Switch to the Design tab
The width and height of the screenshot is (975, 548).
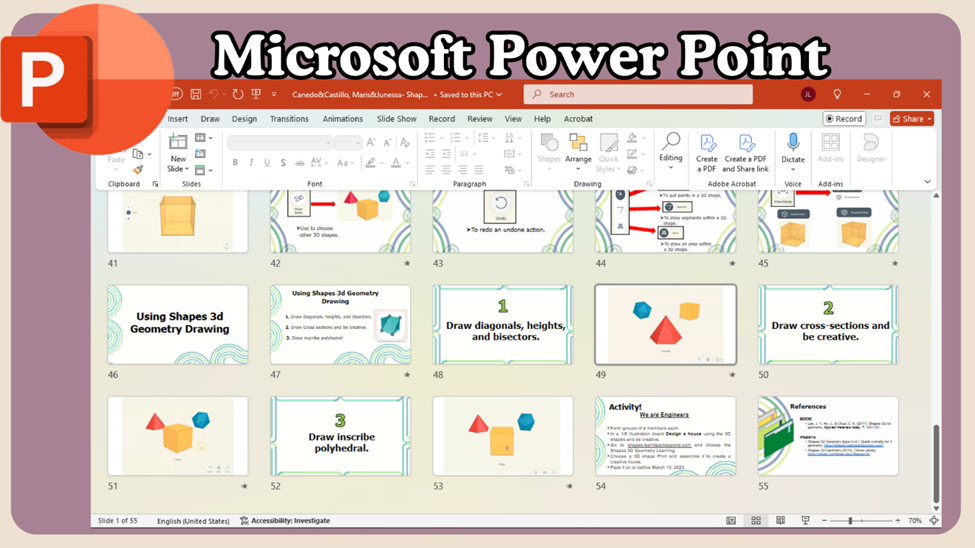point(244,119)
